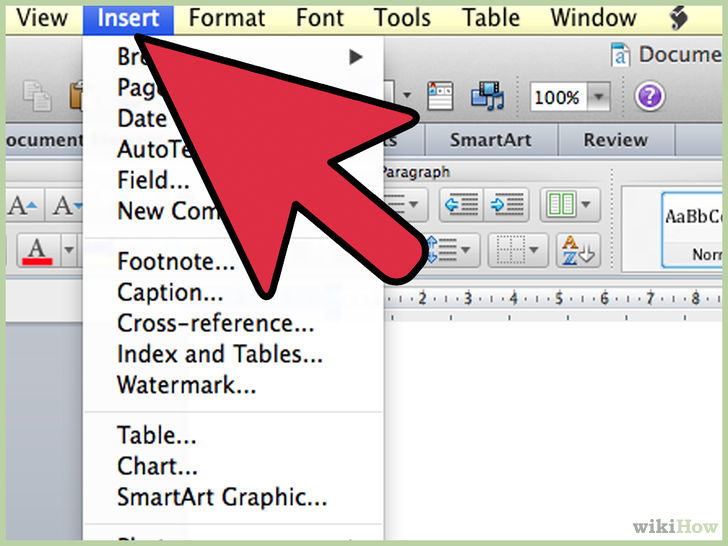The image size is (728, 546).
Task: Click the Increase Indent icon
Action: [508, 207]
